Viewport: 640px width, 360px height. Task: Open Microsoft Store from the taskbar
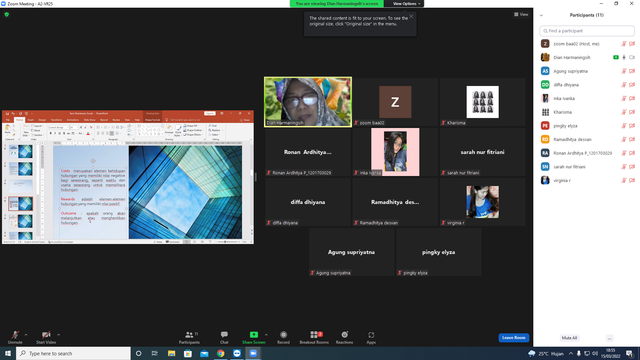tap(188, 353)
